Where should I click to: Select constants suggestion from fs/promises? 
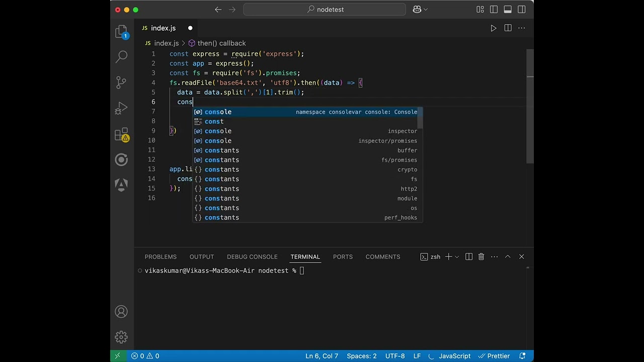click(308, 160)
